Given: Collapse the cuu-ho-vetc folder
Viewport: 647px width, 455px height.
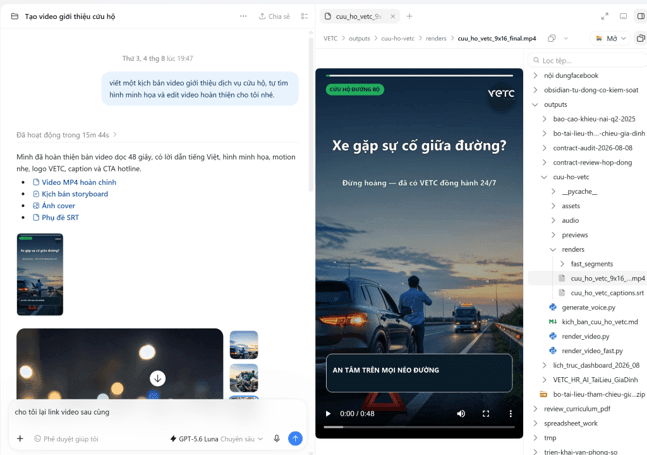Looking at the screenshot, I should tap(544, 177).
